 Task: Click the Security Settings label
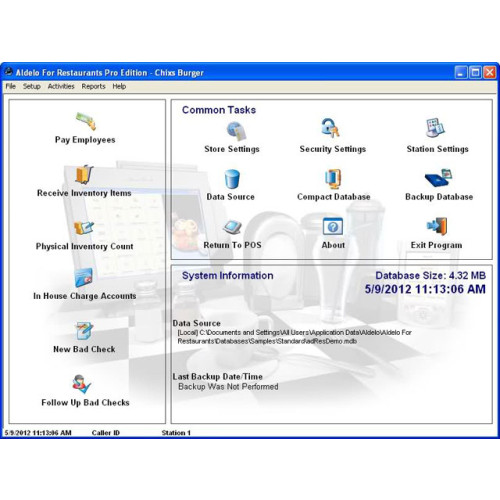click(x=333, y=149)
